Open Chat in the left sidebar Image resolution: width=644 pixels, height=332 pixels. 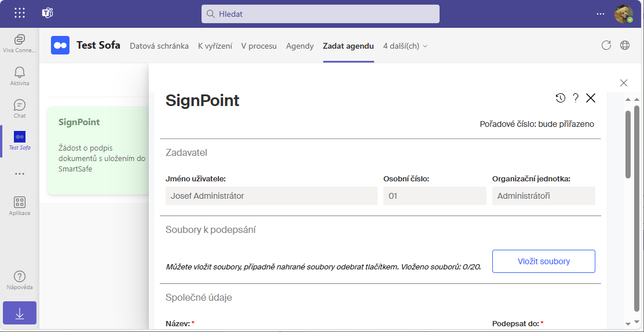[19, 109]
